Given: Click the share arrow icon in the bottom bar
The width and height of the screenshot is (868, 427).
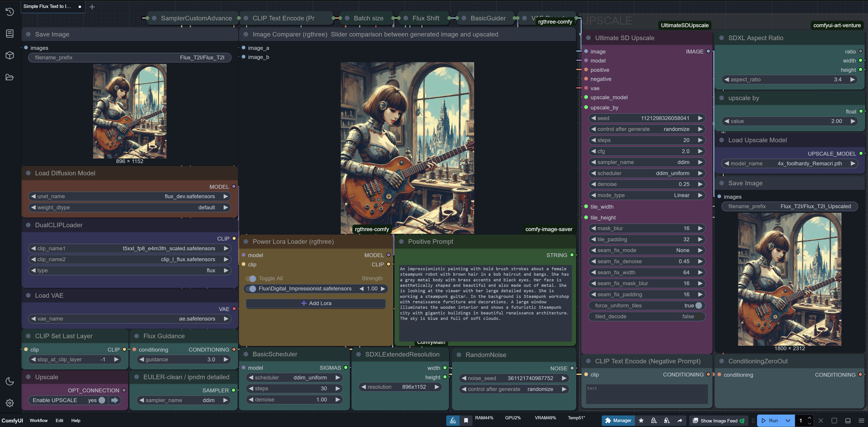Looking at the screenshot, I should (x=680, y=420).
